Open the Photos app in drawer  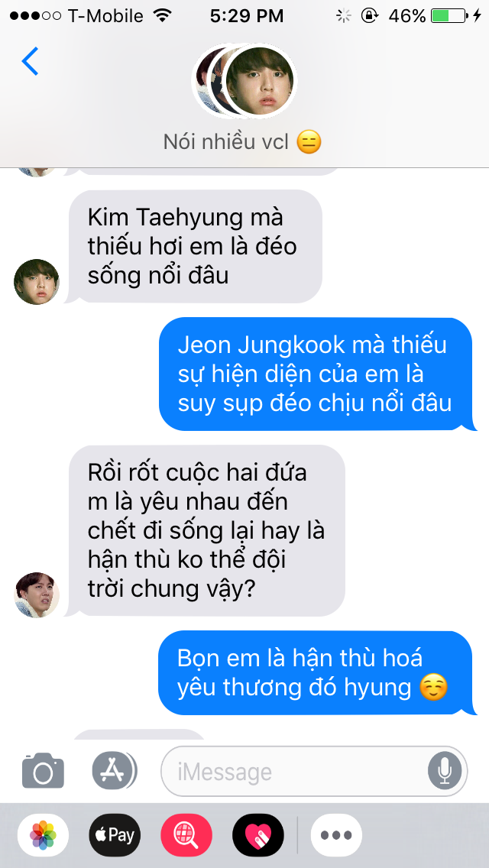[x=44, y=835]
